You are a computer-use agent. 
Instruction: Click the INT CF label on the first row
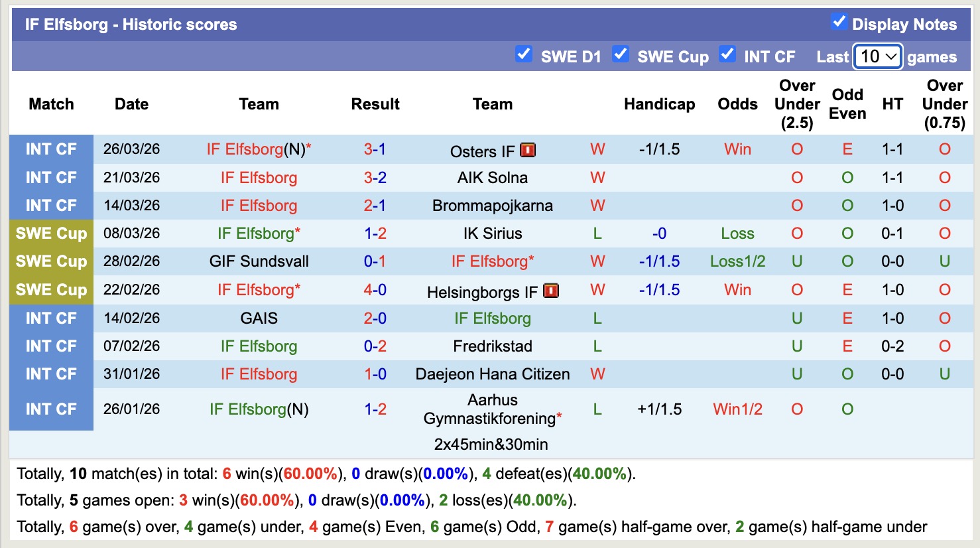(51, 150)
